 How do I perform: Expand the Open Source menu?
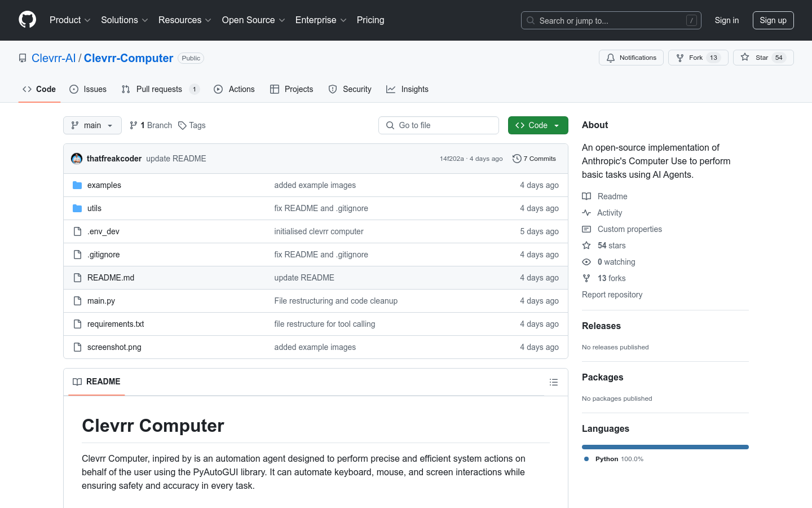click(x=254, y=20)
